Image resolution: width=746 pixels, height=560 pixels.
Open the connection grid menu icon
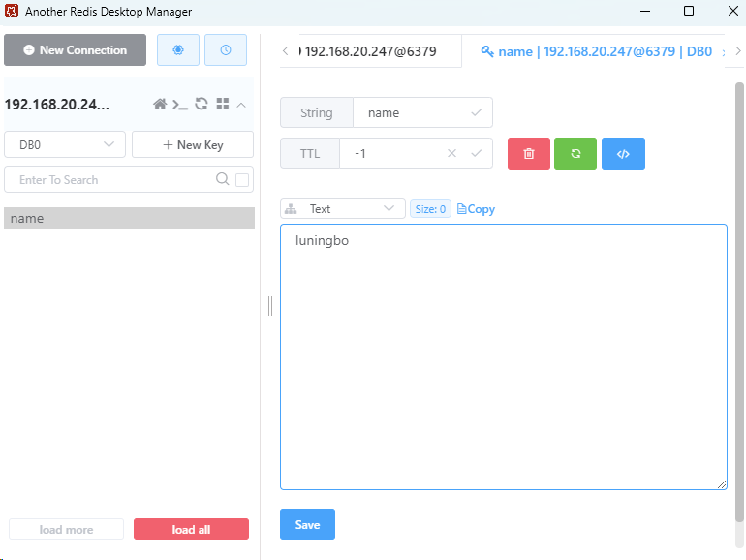click(223, 104)
